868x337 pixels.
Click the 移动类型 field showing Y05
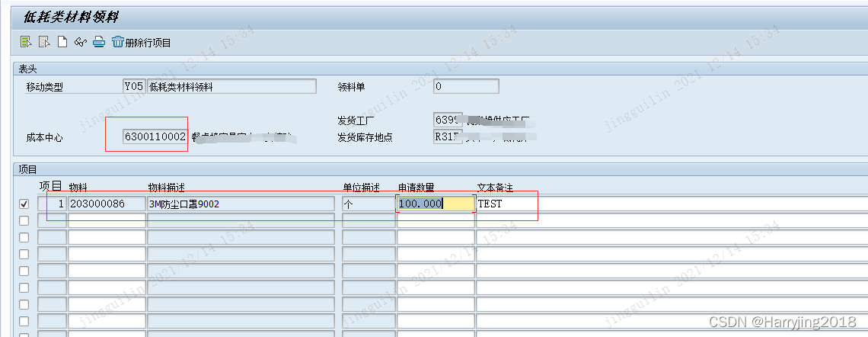134,86
